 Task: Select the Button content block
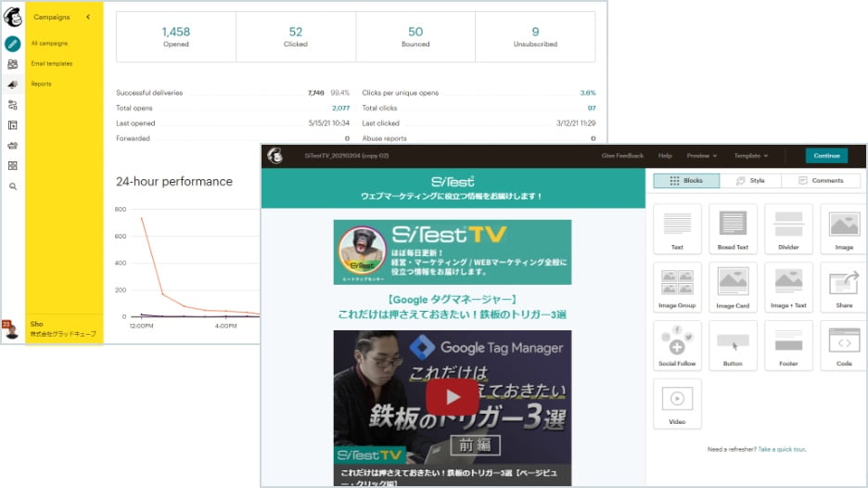733,345
